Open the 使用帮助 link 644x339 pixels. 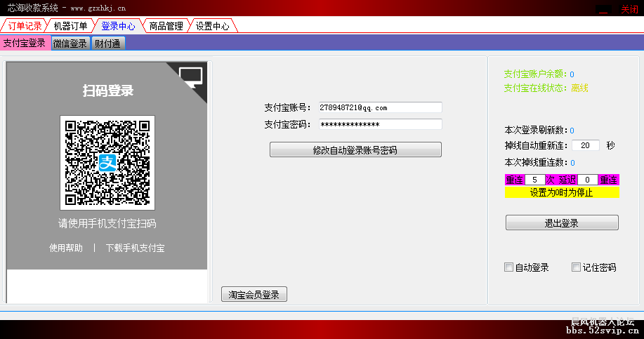pos(66,248)
